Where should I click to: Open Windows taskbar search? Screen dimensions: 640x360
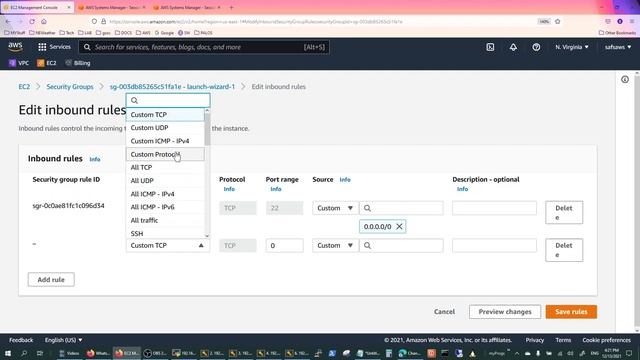point(24,353)
